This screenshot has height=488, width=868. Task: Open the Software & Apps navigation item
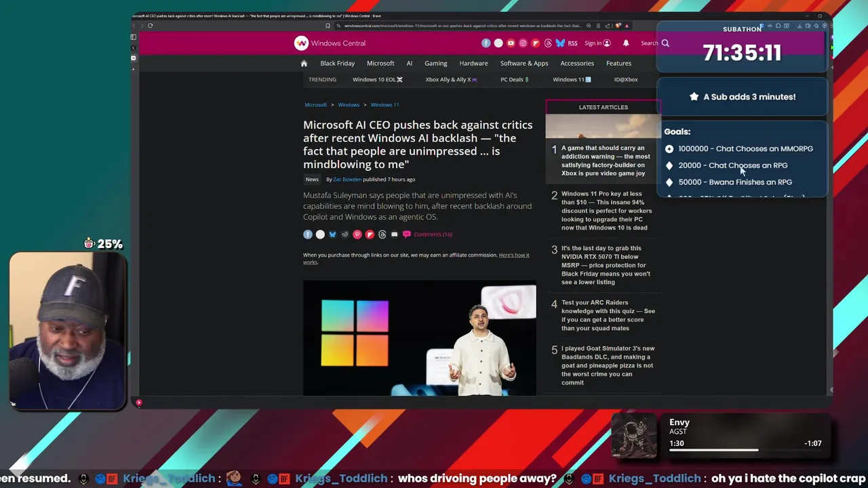click(524, 63)
